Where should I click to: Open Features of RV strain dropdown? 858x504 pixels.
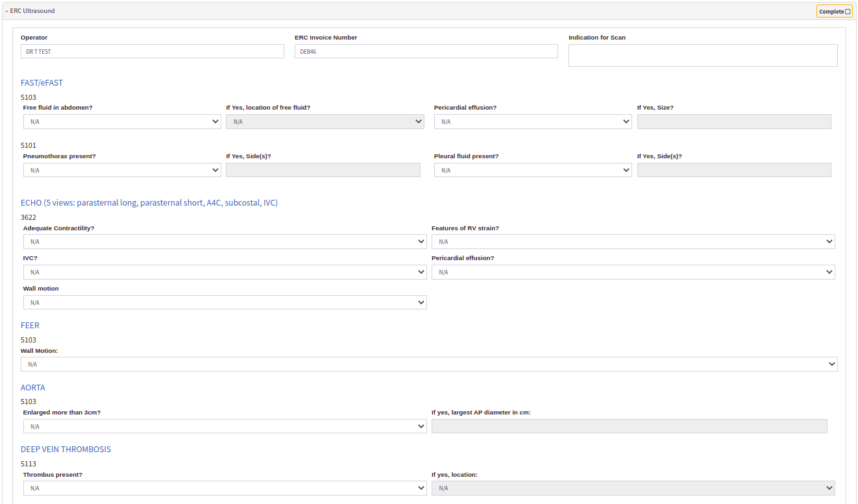coord(633,242)
